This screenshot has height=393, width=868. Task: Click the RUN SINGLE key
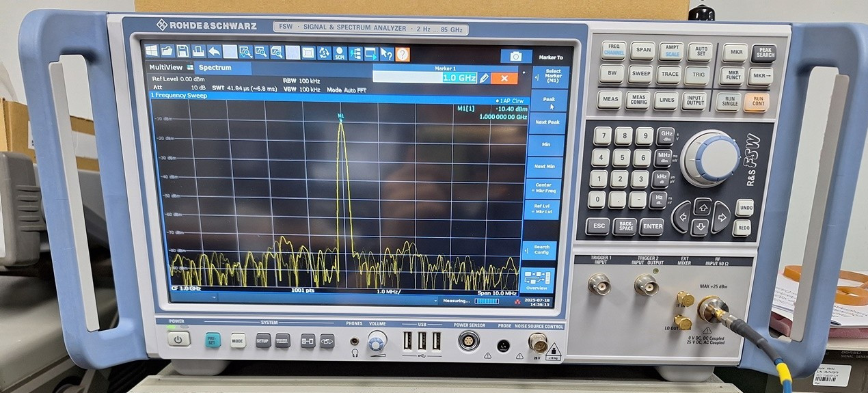[730, 103]
